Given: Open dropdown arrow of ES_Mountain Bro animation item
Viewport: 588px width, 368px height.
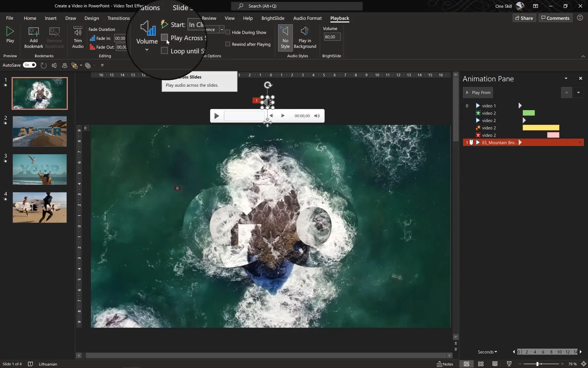Looking at the screenshot, I should click(580, 143).
